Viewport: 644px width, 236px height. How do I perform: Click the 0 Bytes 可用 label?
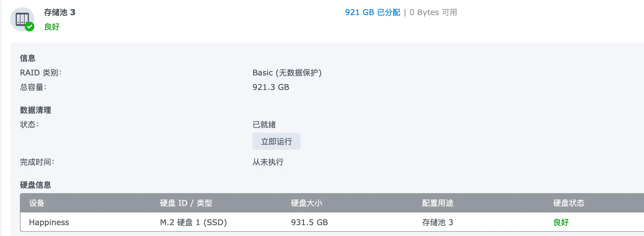[x=433, y=12]
